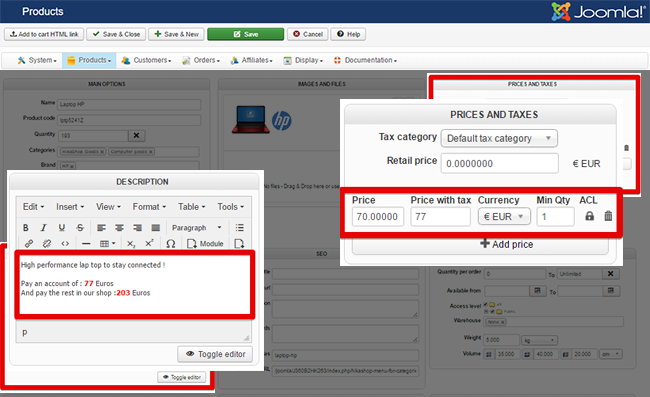
Task: Click the Price with tax field
Action: coord(440,216)
